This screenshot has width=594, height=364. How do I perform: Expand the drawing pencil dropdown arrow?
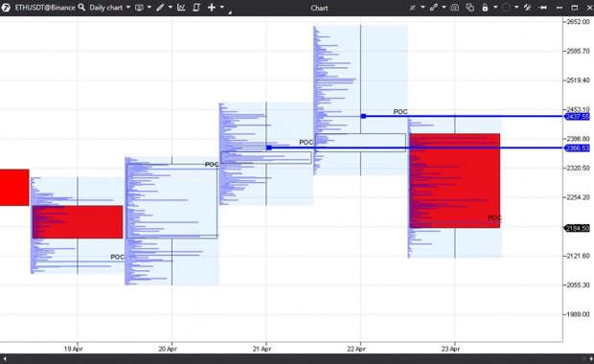(x=171, y=8)
